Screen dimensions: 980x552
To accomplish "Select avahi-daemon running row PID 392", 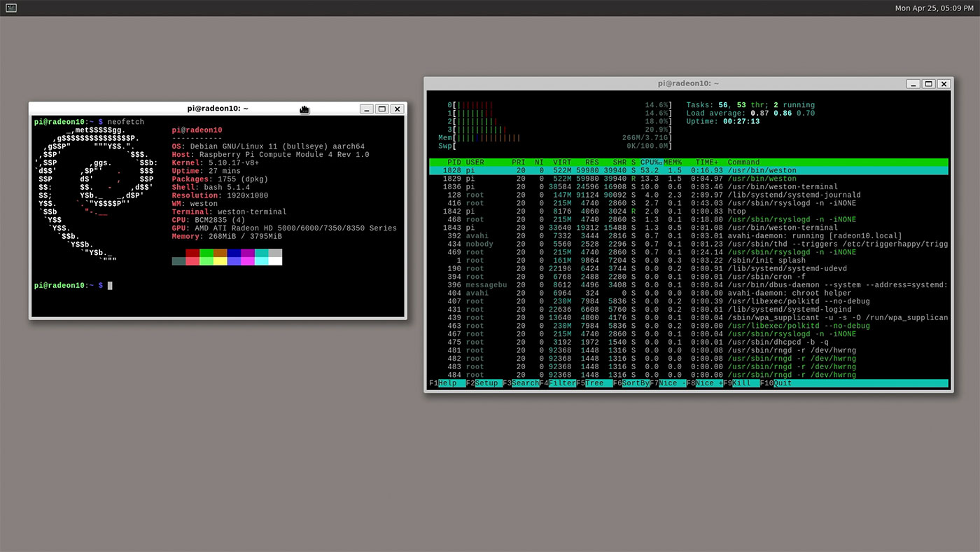I will (x=689, y=236).
